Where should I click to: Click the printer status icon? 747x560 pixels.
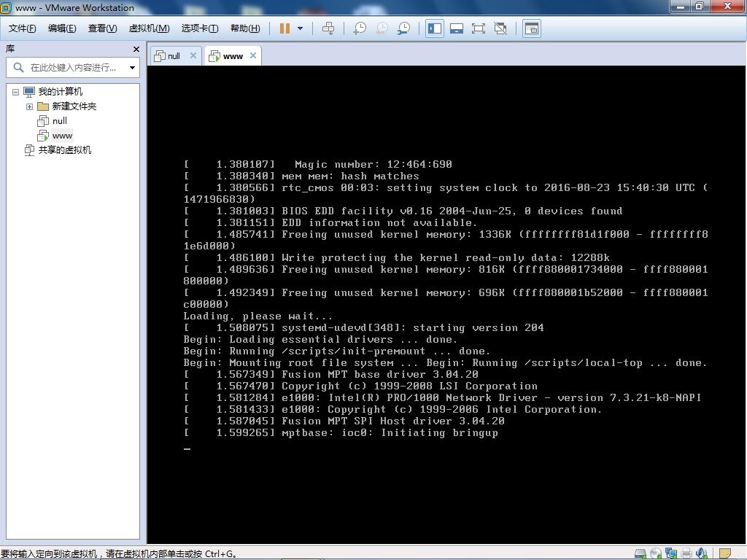pos(686,553)
